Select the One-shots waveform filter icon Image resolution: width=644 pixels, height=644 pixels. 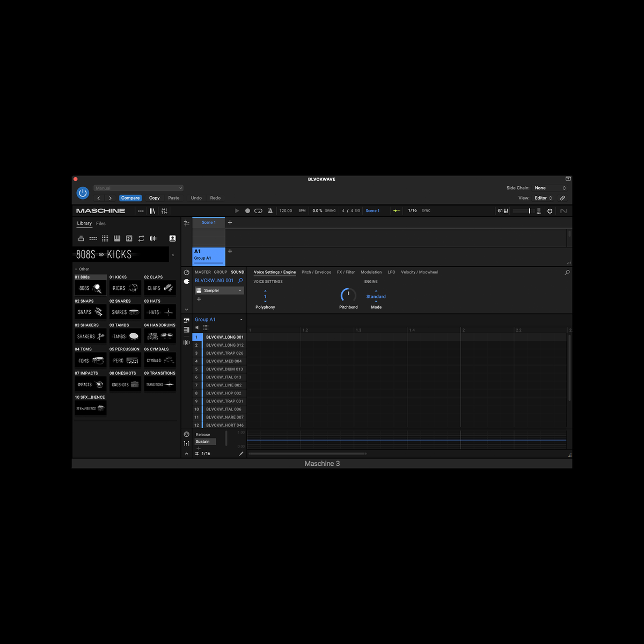point(153,238)
